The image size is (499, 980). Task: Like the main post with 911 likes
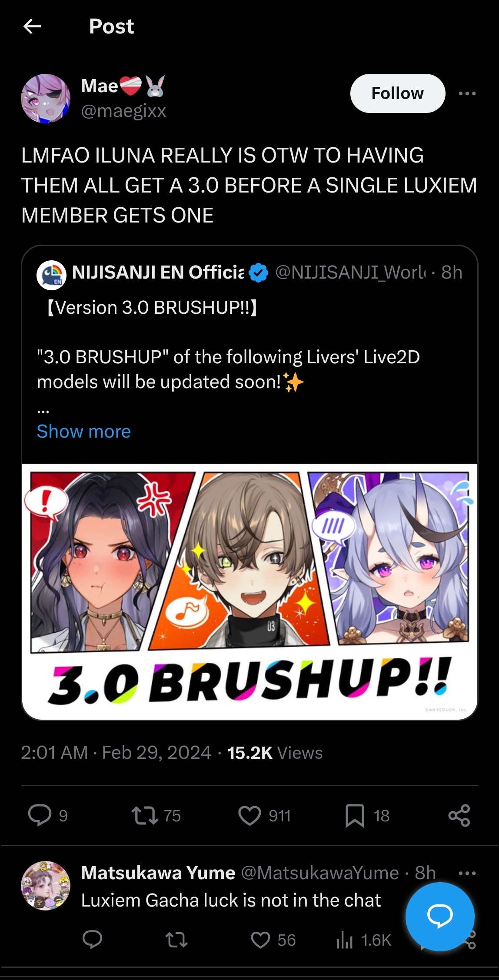(x=250, y=815)
